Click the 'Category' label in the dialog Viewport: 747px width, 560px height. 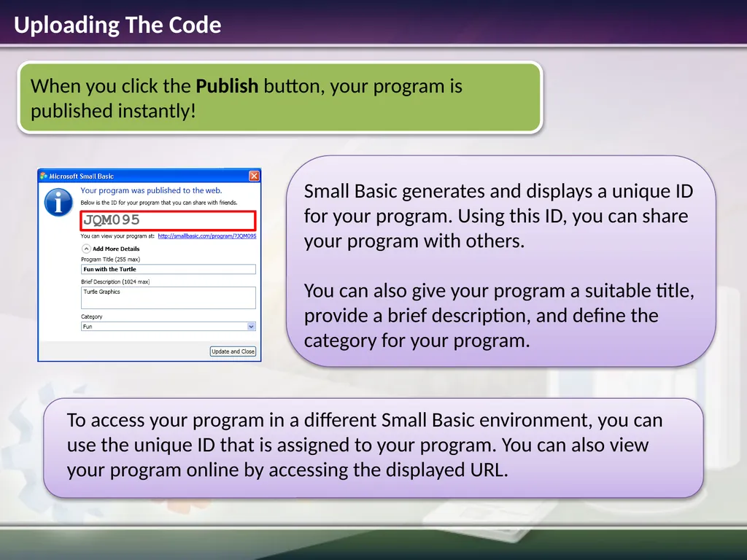click(x=91, y=316)
